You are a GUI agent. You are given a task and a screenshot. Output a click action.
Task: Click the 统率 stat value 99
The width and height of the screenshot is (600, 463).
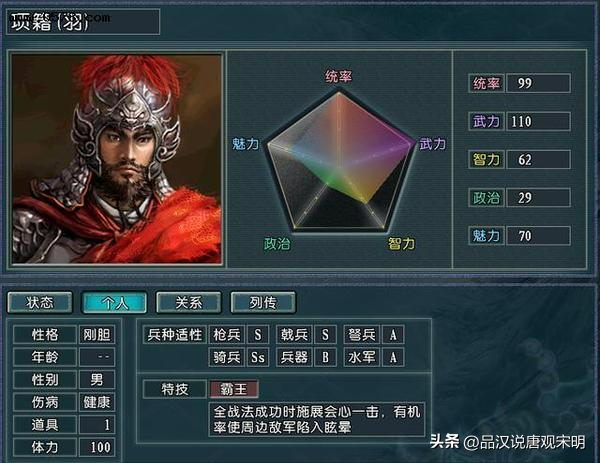pos(538,83)
